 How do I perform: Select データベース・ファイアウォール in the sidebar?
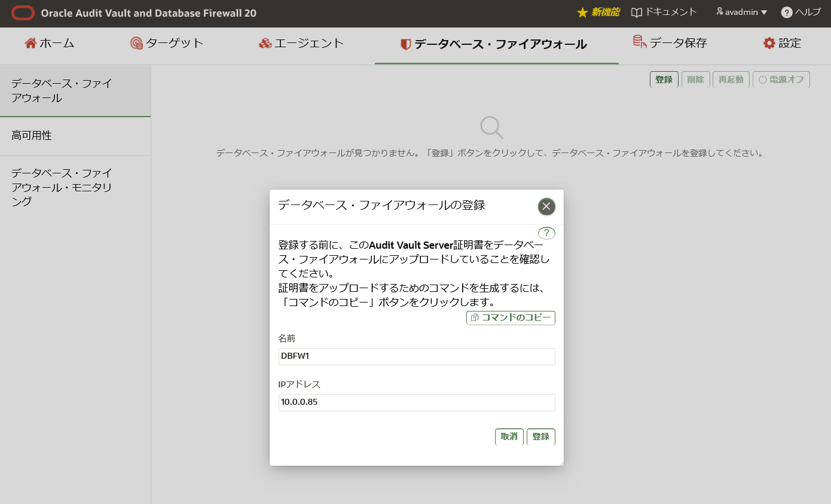(x=75, y=91)
